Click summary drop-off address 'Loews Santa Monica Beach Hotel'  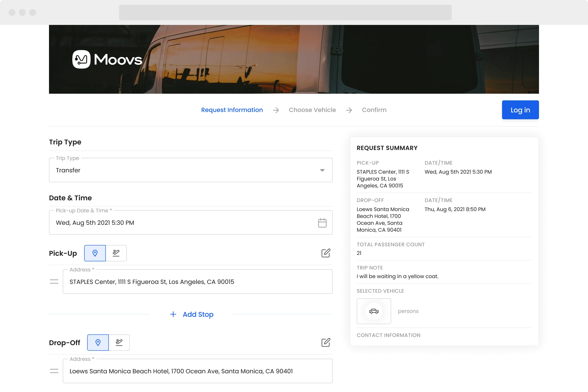[x=383, y=219]
